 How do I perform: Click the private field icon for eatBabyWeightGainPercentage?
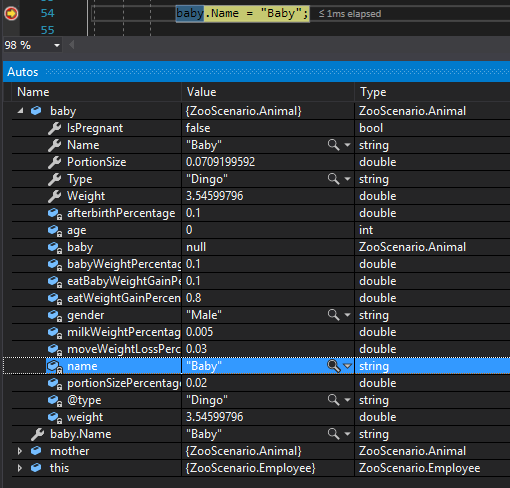(x=55, y=282)
